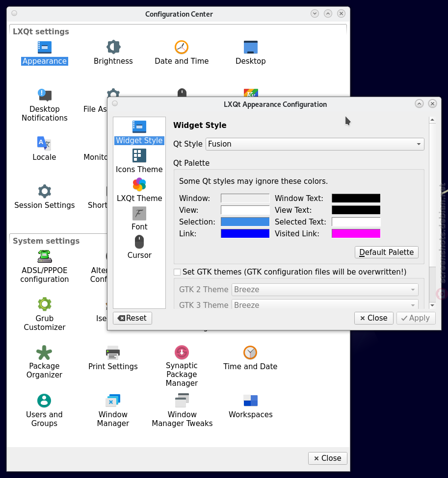Click the Default Palette button

pyautogui.click(x=386, y=252)
